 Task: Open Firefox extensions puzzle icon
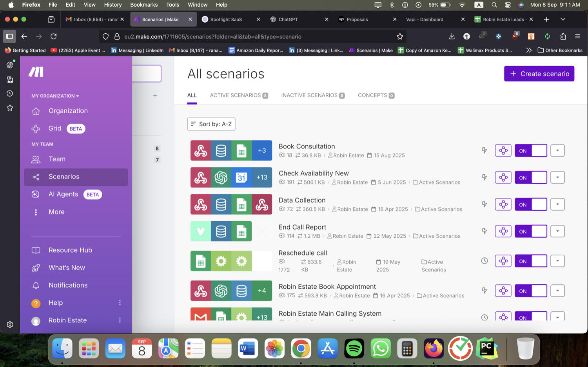(x=563, y=36)
